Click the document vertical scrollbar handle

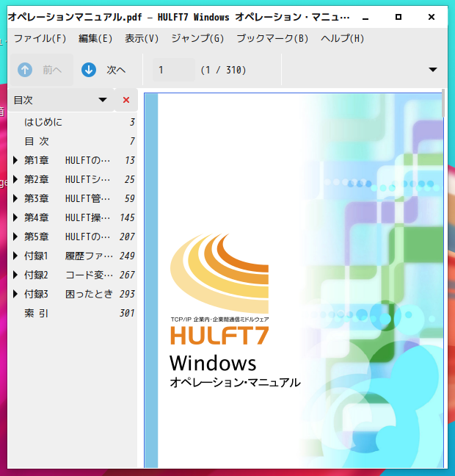[443, 104]
